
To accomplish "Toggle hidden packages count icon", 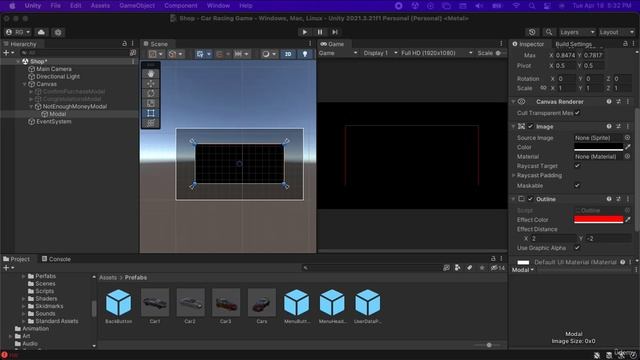I will tap(498, 268).
